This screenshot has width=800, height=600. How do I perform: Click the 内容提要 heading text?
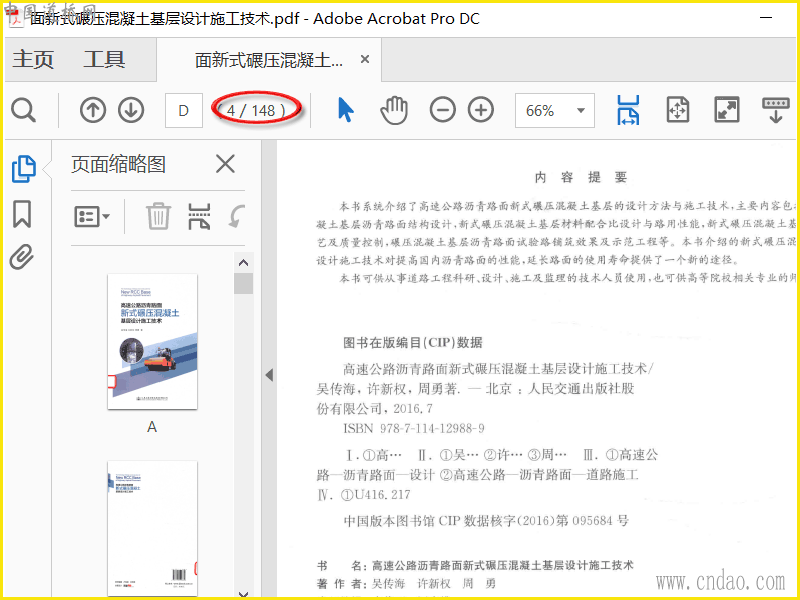581,177
